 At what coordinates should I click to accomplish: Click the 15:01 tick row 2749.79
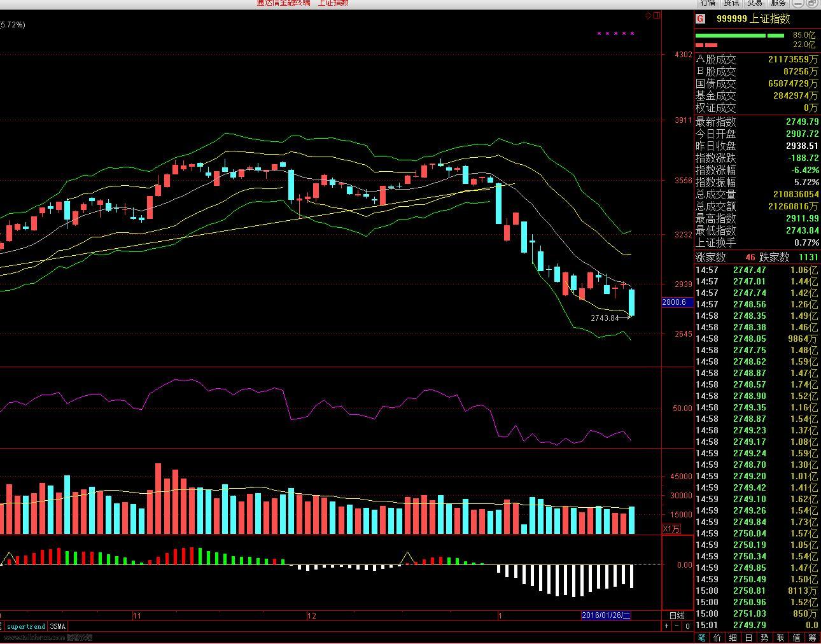[x=757, y=625]
